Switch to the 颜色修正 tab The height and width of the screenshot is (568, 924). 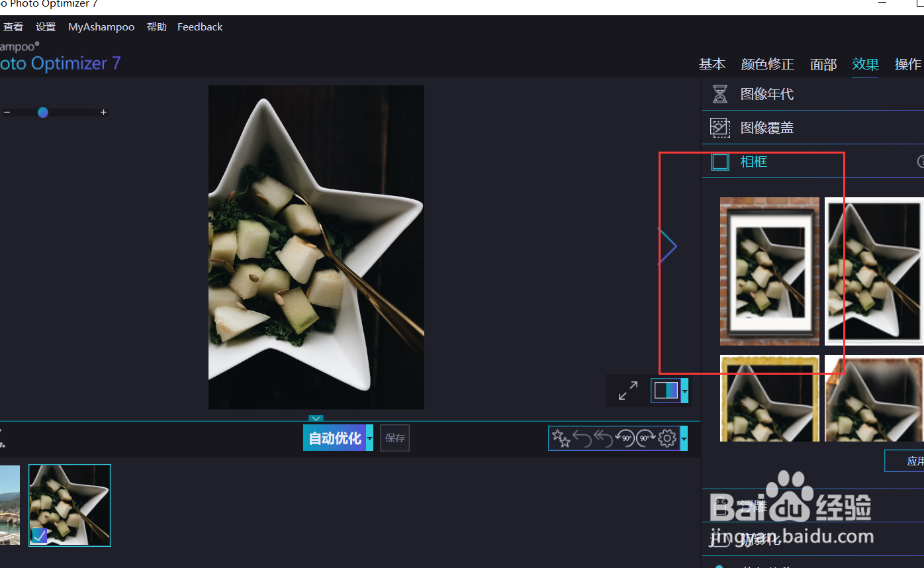[768, 64]
